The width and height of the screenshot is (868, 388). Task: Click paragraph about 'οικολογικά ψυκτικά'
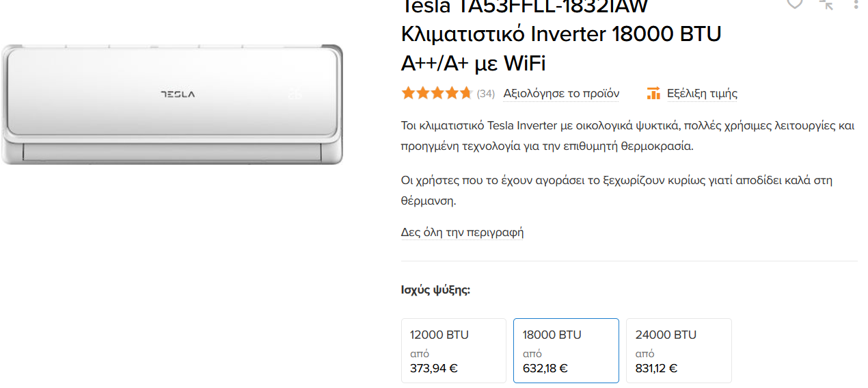(628, 135)
